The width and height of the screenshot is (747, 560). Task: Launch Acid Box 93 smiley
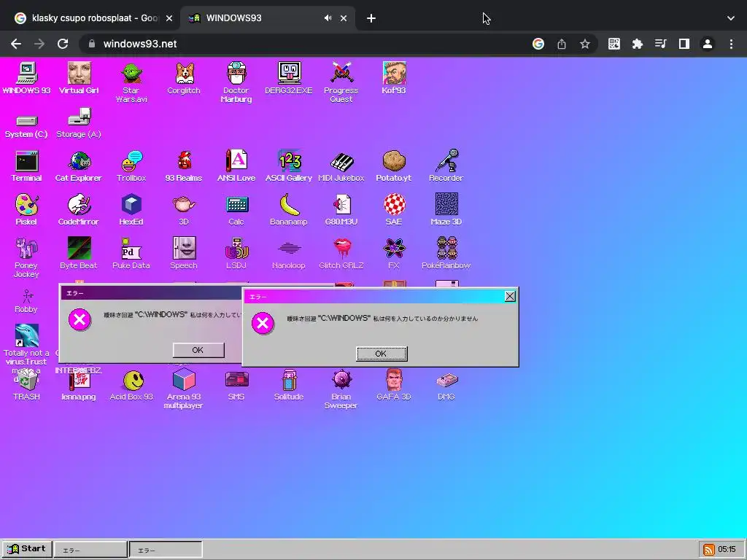point(131,385)
